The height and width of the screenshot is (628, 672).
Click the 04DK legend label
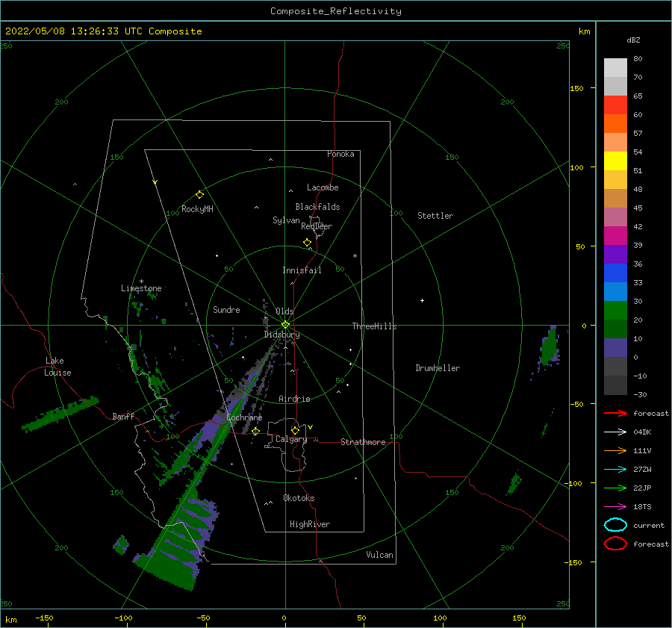[x=642, y=432]
